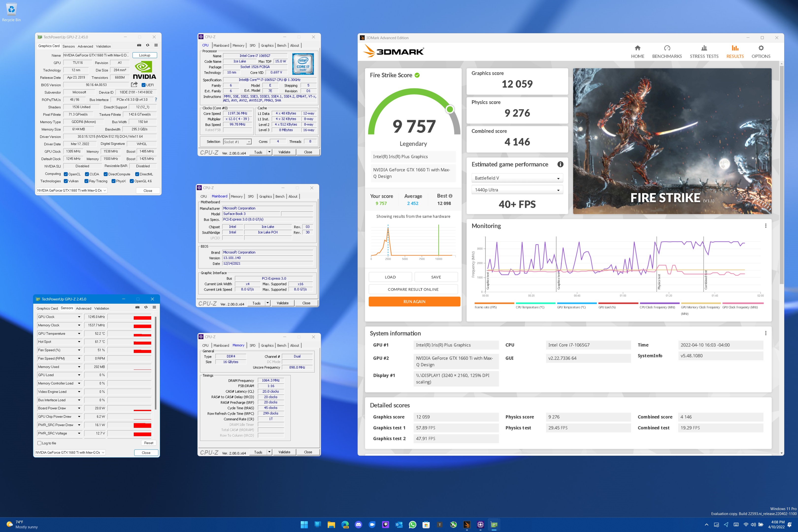The height and width of the screenshot is (532, 798).
Task: Open Advanced tab in GPU-Z Graphics Card window
Action: coord(85,46)
